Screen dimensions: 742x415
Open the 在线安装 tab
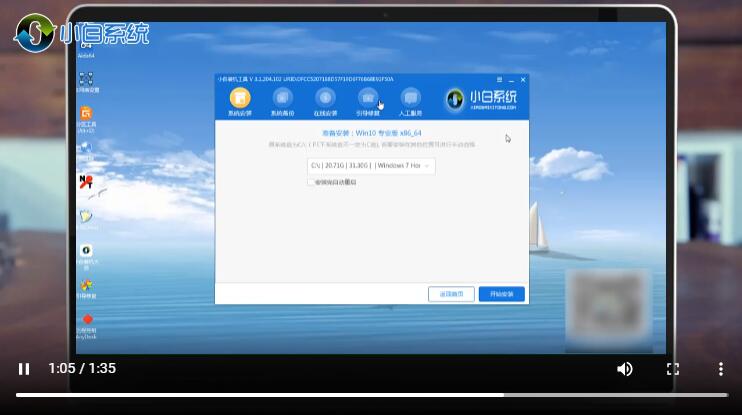(x=325, y=102)
